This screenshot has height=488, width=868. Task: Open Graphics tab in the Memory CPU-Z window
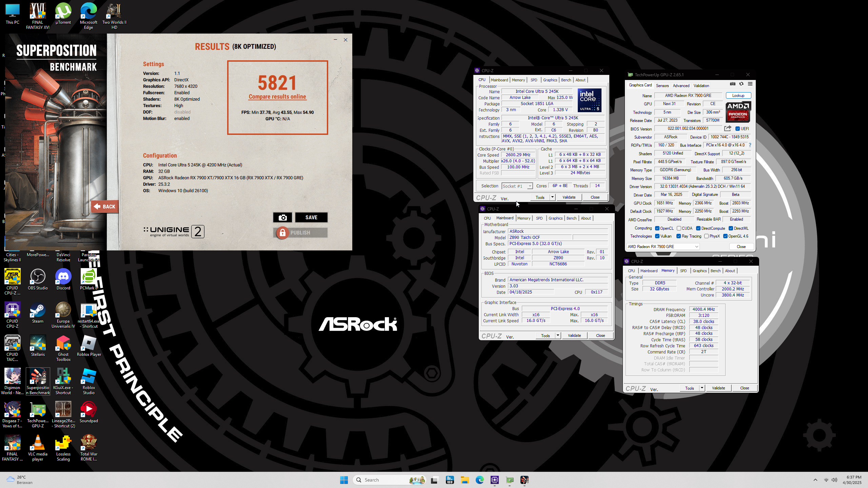699,271
